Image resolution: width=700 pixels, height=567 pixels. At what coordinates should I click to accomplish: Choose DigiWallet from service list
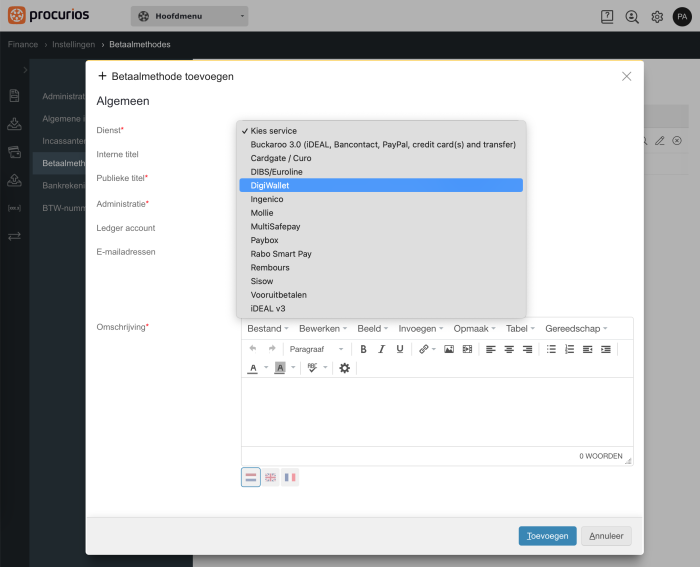point(381,185)
